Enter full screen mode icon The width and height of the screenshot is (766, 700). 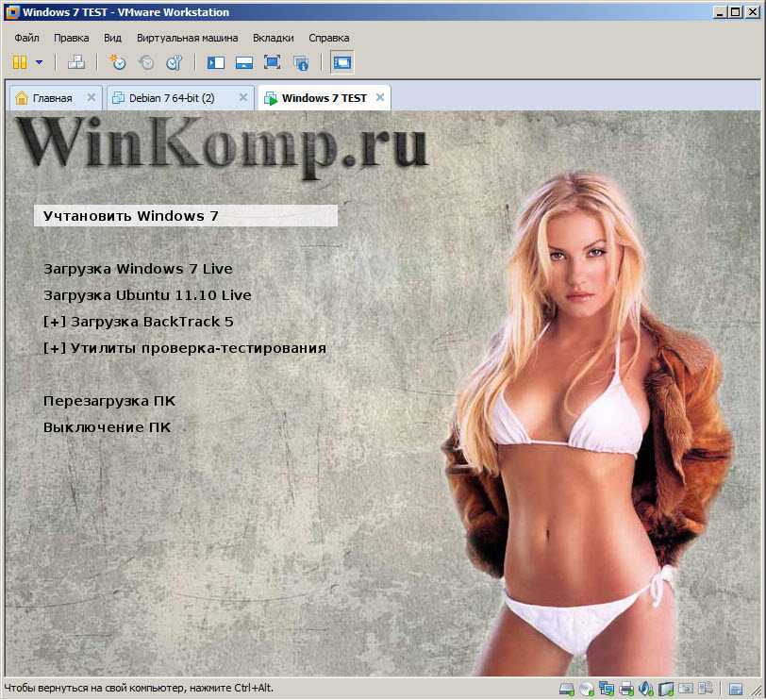click(272, 62)
